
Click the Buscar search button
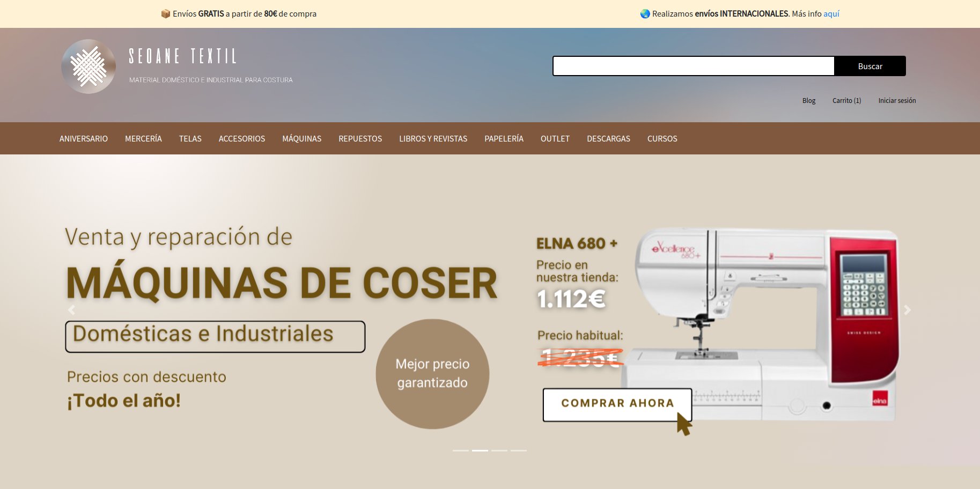click(870, 66)
